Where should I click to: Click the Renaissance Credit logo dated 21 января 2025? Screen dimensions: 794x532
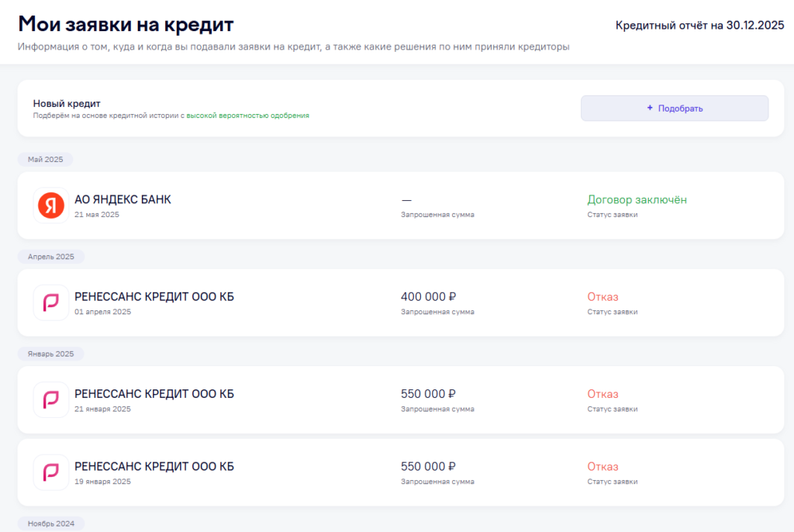pyautogui.click(x=51, y=399)
